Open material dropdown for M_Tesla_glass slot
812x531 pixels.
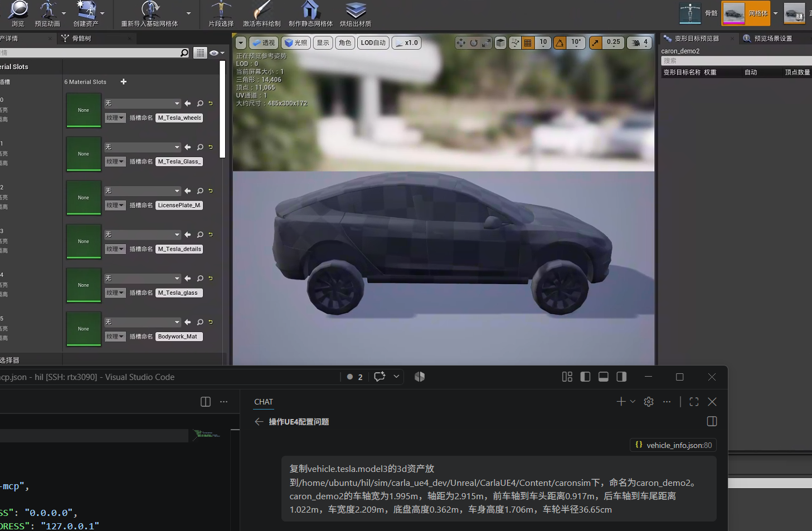click(143, 279)
